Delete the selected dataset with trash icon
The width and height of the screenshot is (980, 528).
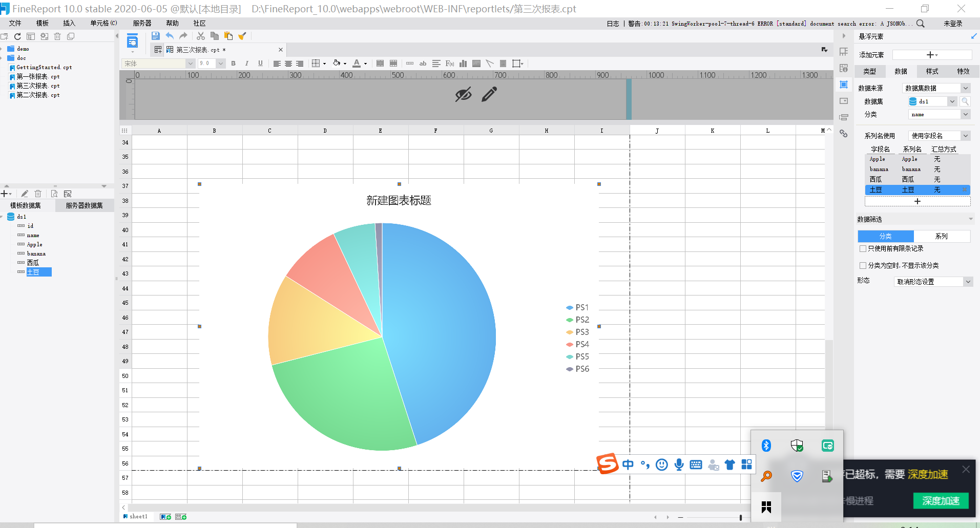(38, 194)
